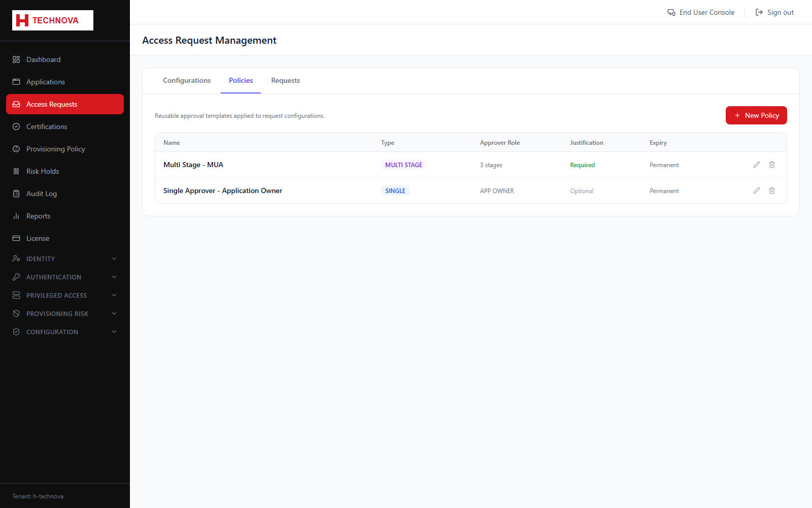Click the Privileged Access server icon
Viewport: 812px width, 508px height.
click(16, 295)
